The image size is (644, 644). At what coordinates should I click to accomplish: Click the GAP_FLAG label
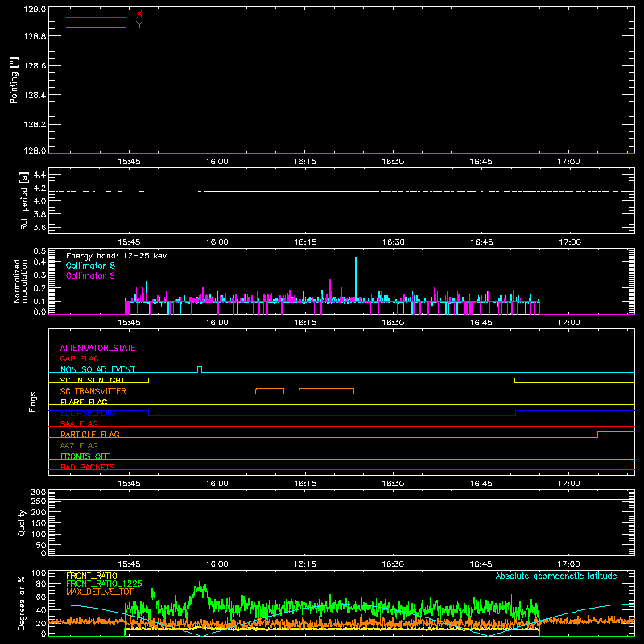[79, 358]
